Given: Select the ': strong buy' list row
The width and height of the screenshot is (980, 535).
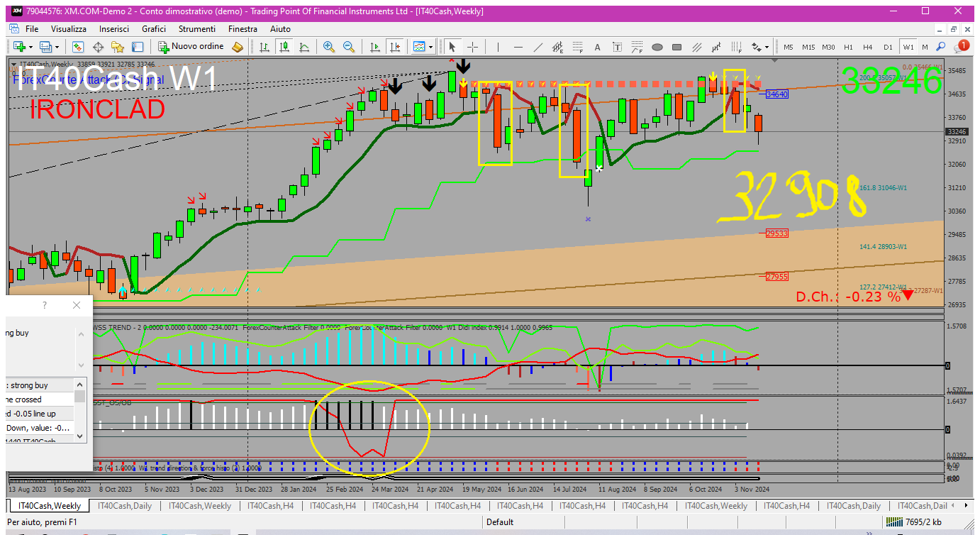Looking at the screenshot, I should (40, 385).
